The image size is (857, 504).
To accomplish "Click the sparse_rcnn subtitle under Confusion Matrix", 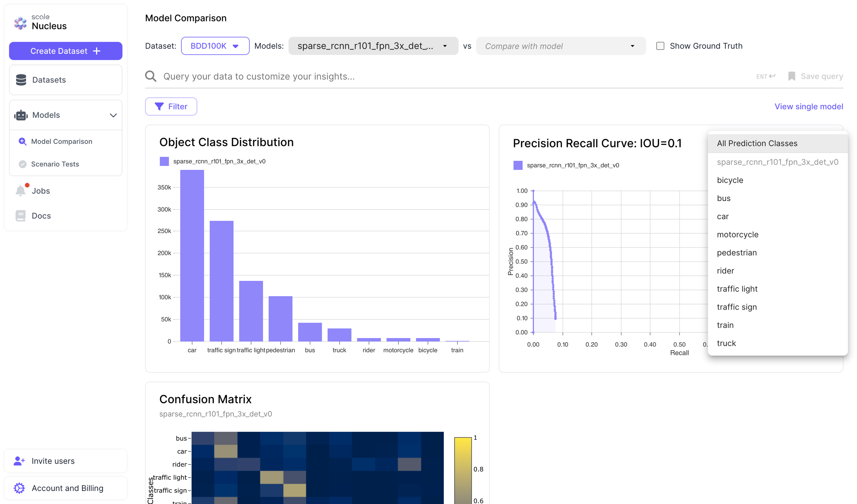I will point(216,414).
